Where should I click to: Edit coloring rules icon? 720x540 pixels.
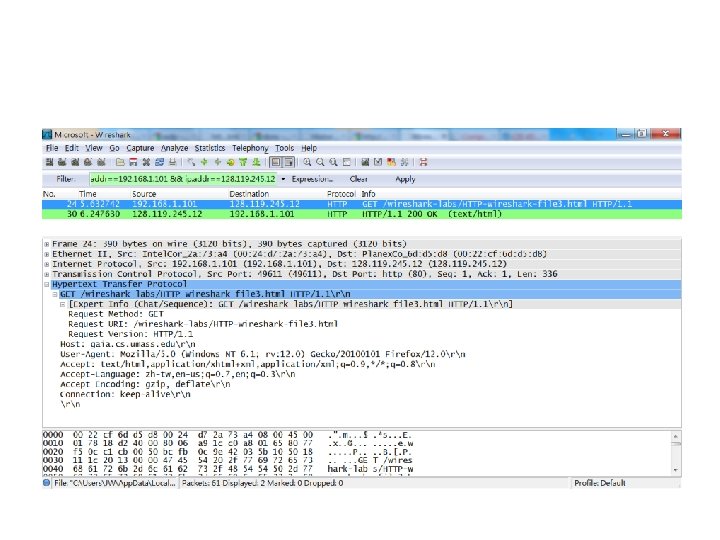[391, 162]
